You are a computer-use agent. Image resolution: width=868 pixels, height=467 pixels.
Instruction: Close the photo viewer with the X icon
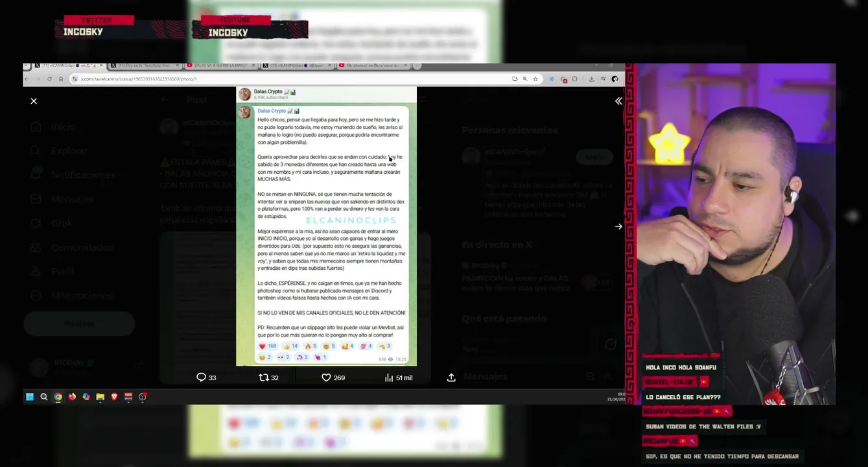pos(34,101)
